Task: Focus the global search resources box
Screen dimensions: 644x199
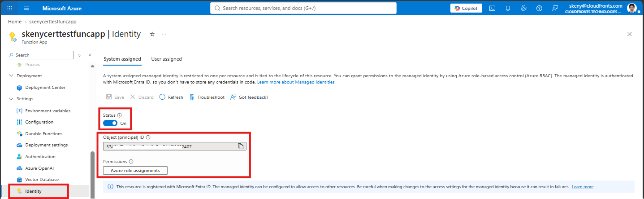Action: point(303,8)
